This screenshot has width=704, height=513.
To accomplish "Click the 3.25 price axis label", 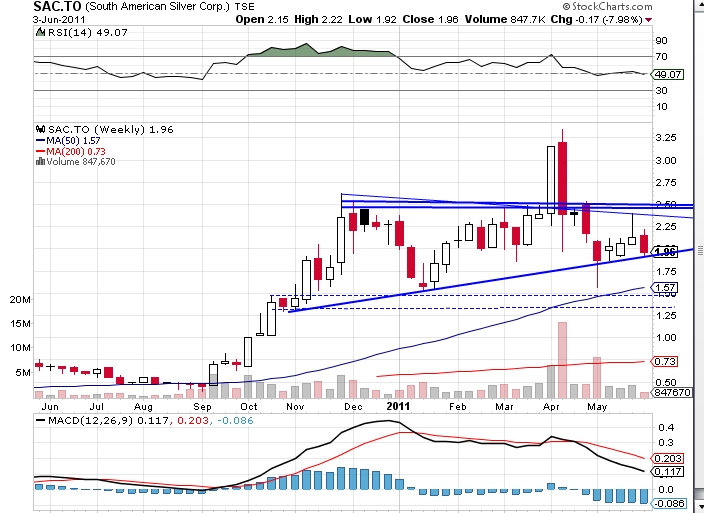I will tap(666, 137).
